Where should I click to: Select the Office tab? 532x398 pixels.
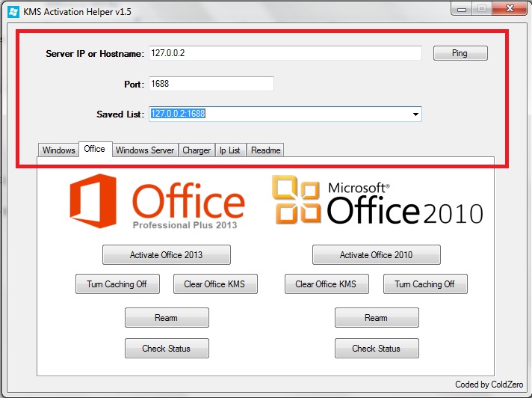(x=96, y=149)
